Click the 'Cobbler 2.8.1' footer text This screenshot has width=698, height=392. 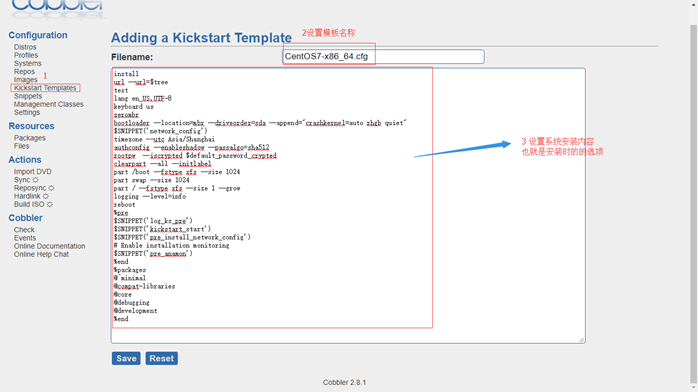(345, 382)
